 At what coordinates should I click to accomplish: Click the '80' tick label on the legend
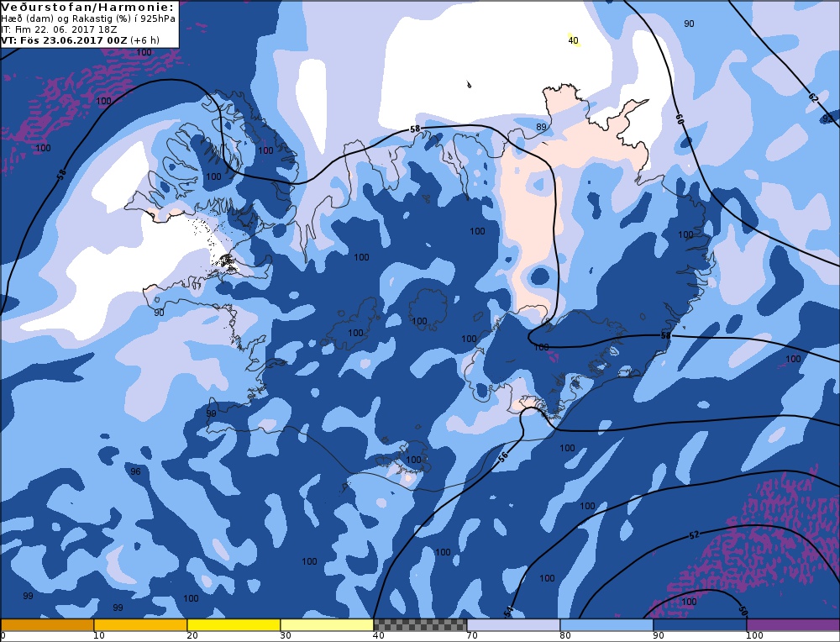565,635
